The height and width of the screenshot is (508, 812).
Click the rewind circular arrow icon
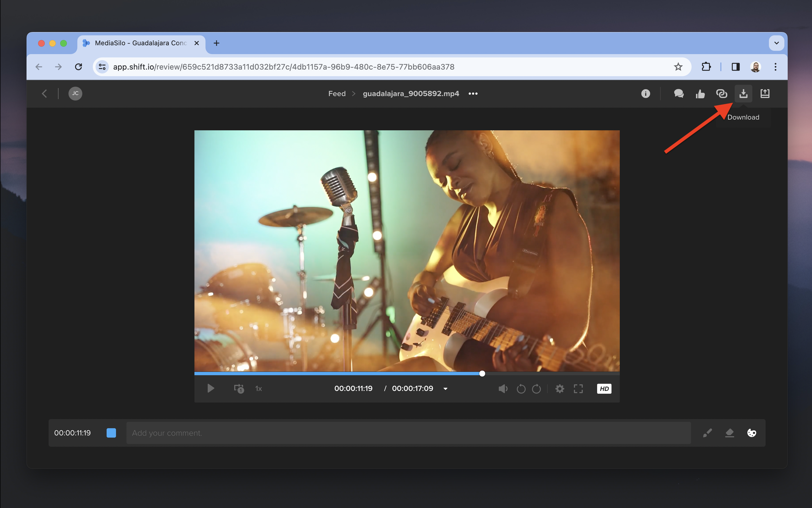point(521,389)
